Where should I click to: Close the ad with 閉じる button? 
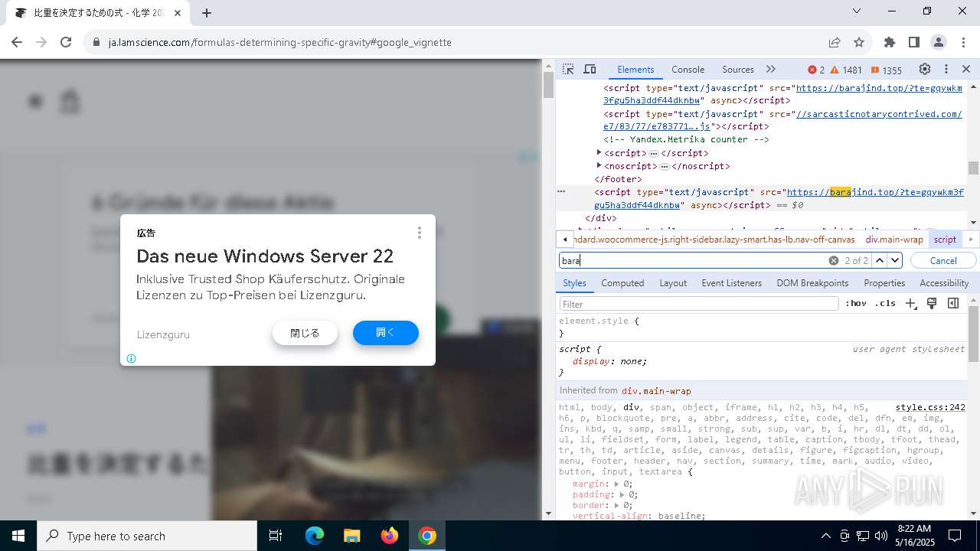pos(305,333)
